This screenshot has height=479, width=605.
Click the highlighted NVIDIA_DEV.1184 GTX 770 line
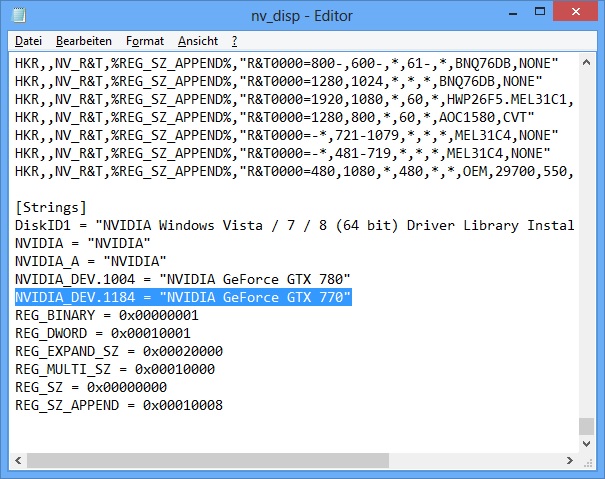pyautogui.click(x=183, y=297)
